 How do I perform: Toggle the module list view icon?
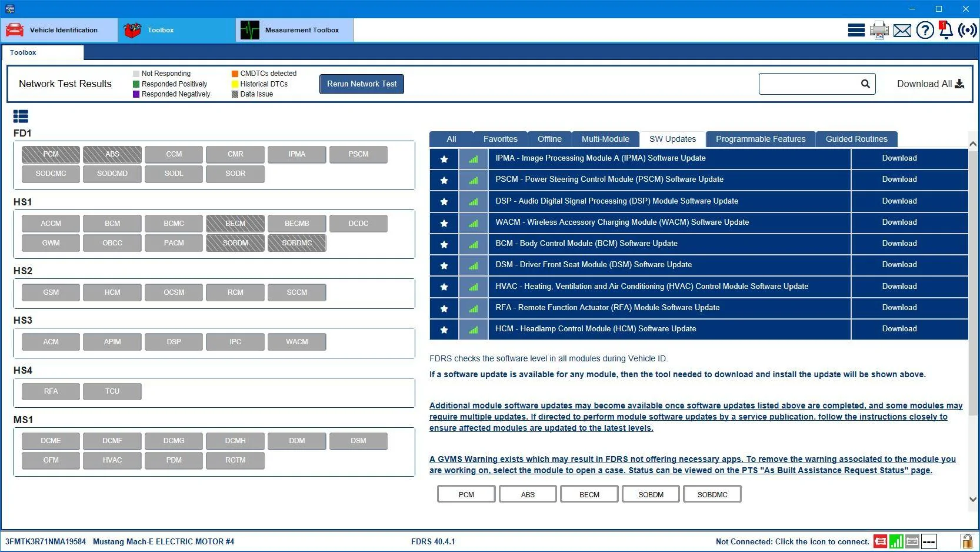click(x=21, y=117)
